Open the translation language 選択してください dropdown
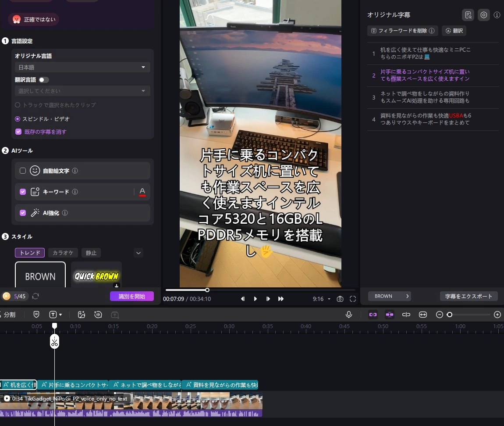The width and height of the screenshot is (504, 426). [x=82, y=91]
